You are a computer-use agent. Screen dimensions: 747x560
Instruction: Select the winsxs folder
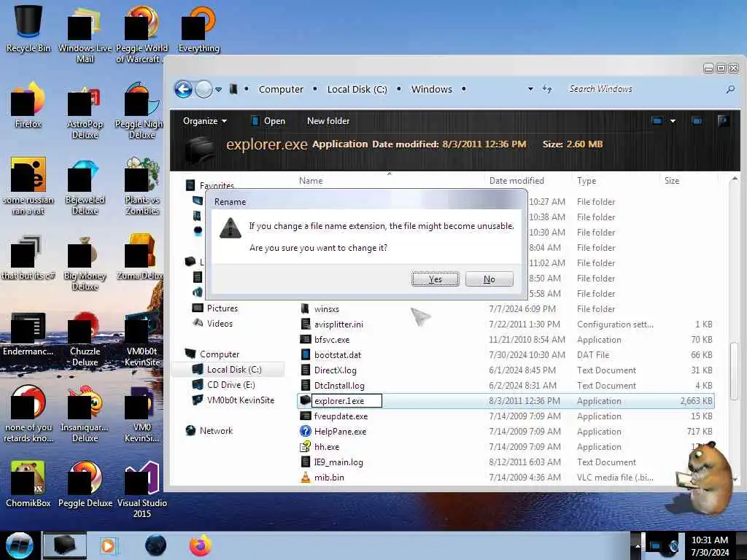[327, 308]
